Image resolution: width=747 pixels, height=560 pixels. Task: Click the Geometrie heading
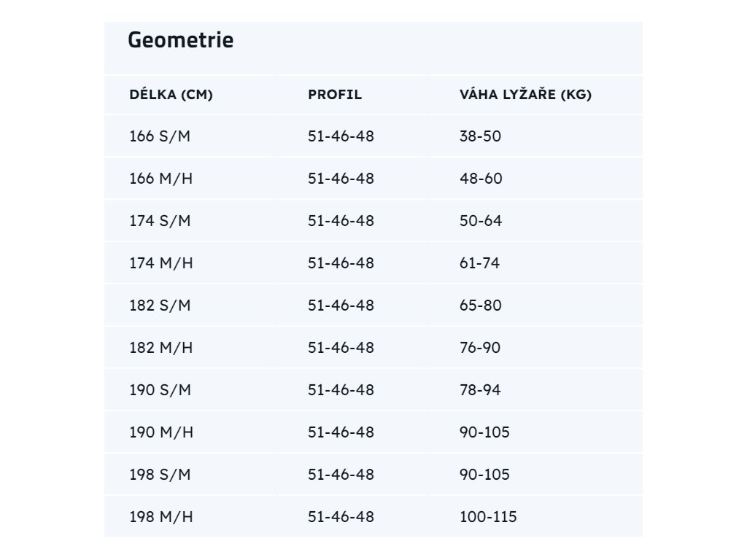(181, 41)
